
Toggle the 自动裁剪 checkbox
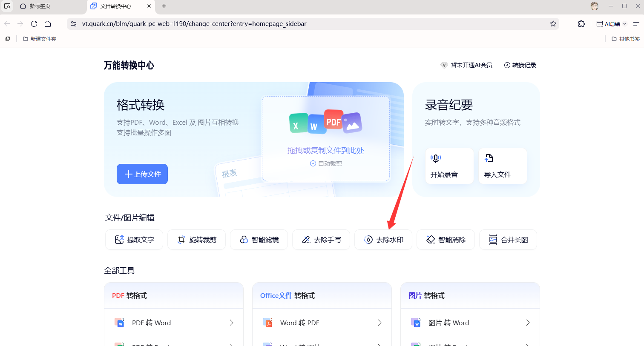point(313,163)
